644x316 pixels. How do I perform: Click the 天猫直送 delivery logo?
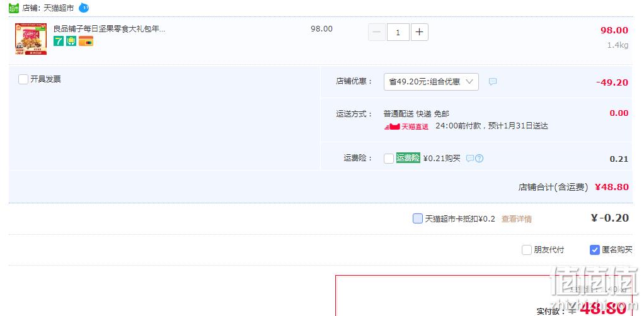[x=406, y=127]
